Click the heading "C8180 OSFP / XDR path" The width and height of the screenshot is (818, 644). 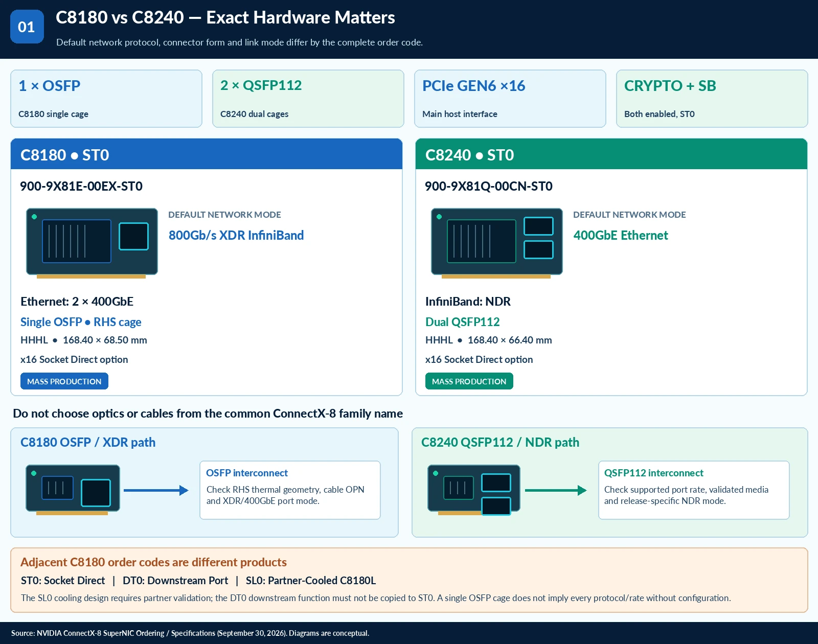(88, 442)
